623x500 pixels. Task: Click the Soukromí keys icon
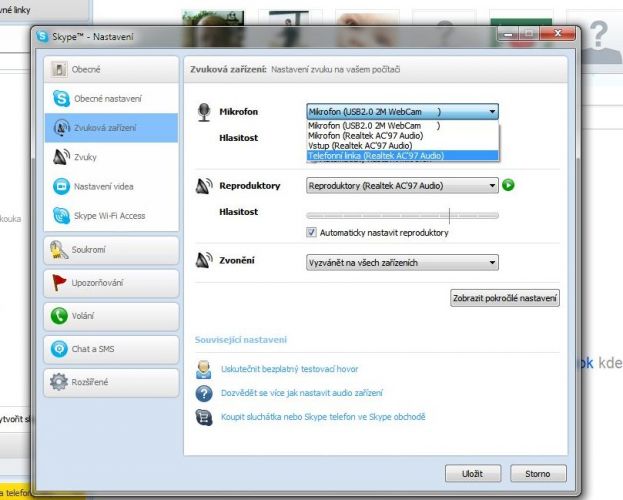pyautogui.click(x=58, y=250)
